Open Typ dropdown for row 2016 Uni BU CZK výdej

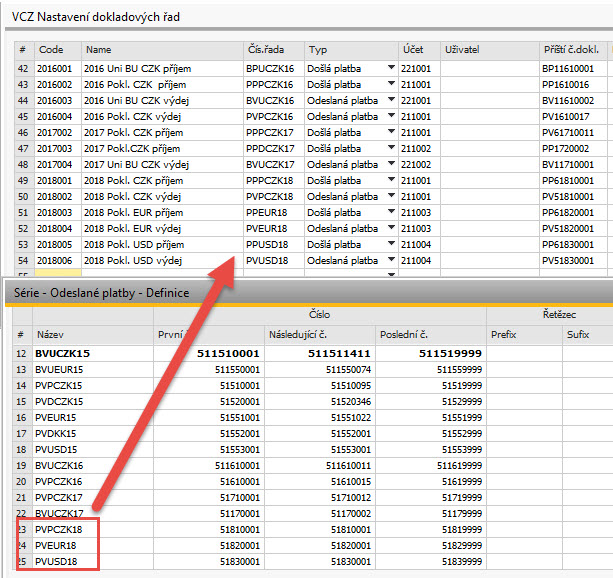point(391,100)
